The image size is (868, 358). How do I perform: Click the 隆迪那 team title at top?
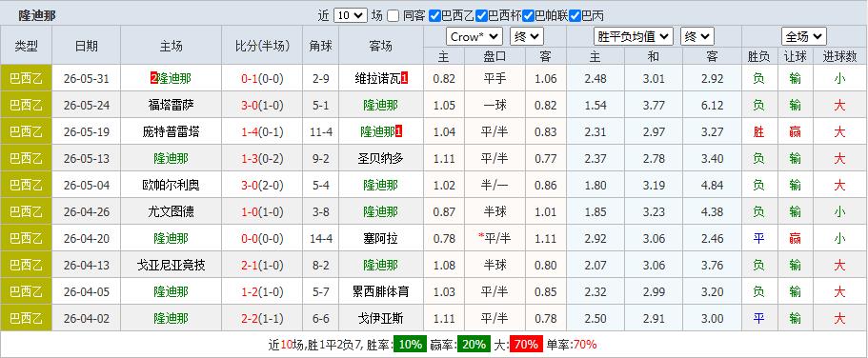pyautogui.click(x=36, y=15)
